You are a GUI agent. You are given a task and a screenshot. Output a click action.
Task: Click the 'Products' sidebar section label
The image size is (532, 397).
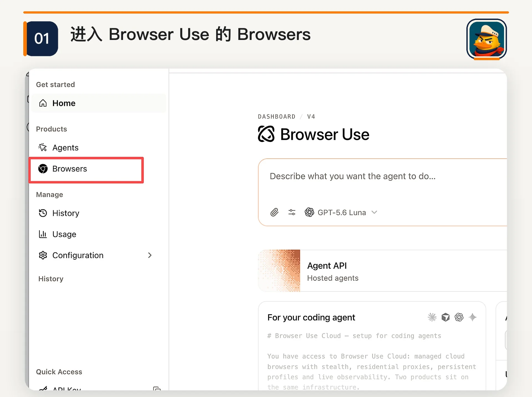[x=52, y=129]
